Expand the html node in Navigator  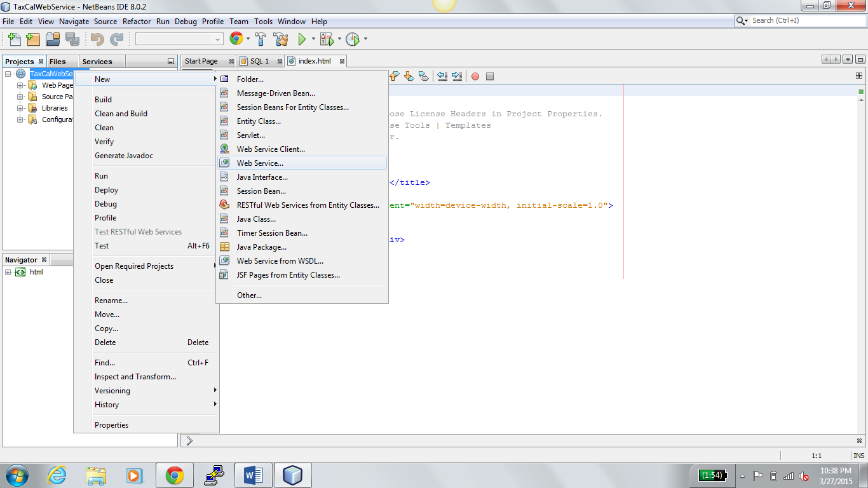pyautogui.click(x=8, y=272)
